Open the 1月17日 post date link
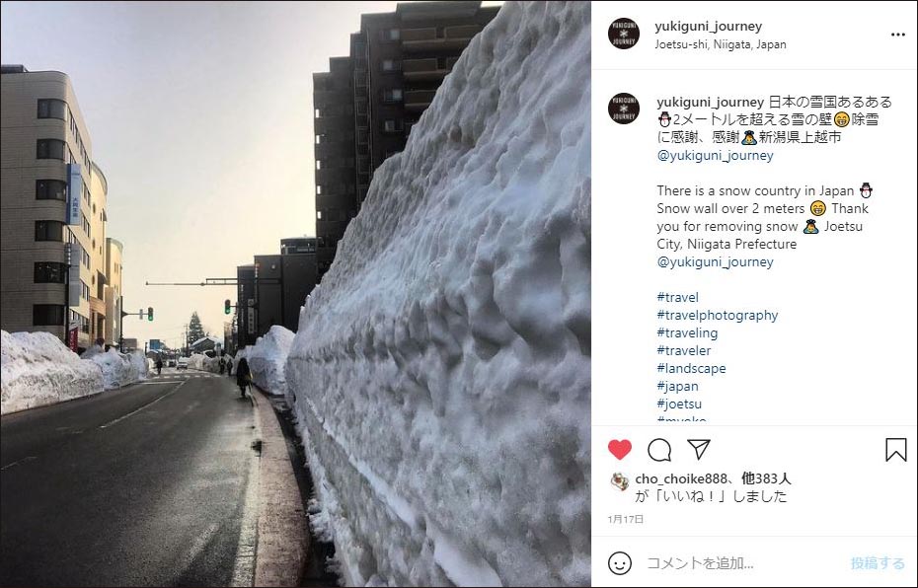918x588 pixels. tap(625, 519)
